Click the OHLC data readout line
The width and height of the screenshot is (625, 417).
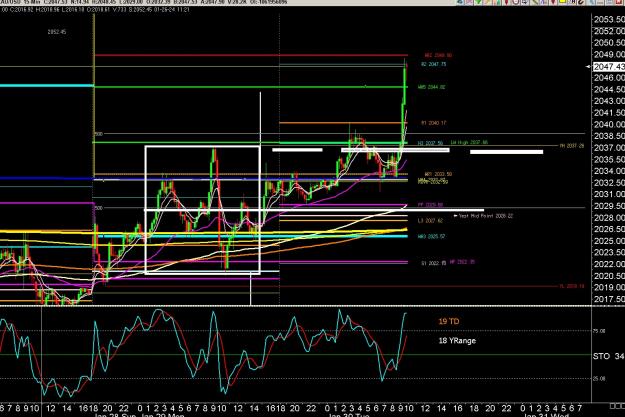pos(95,10)
